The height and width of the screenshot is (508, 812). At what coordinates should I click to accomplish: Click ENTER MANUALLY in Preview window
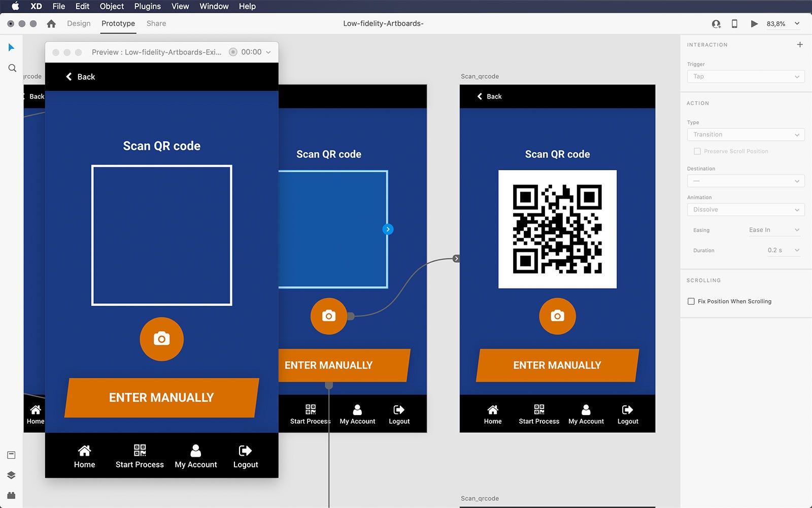click(x=162, y=398)
